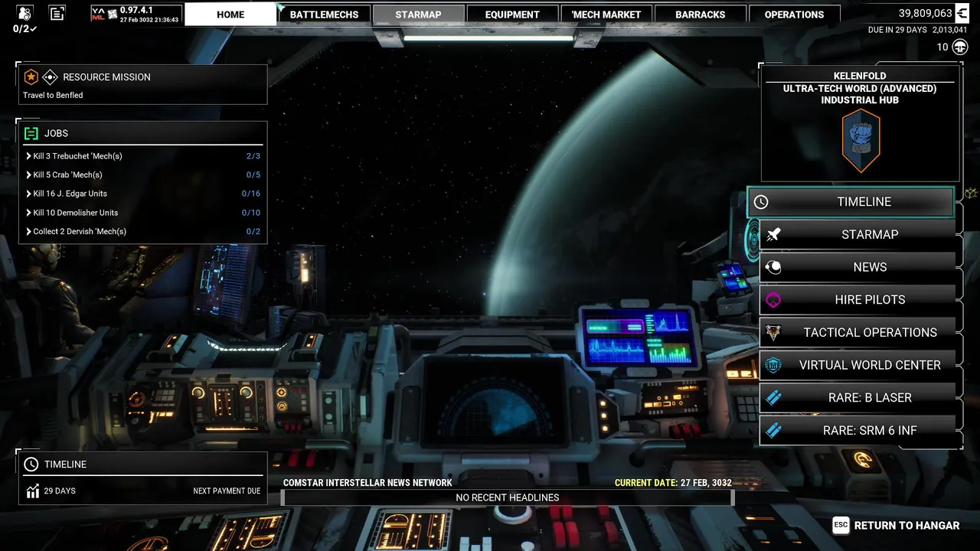Screen dimensions: 980x551
Task: Click the ship icon on Starmap button
Action: [x=773, y=235]
